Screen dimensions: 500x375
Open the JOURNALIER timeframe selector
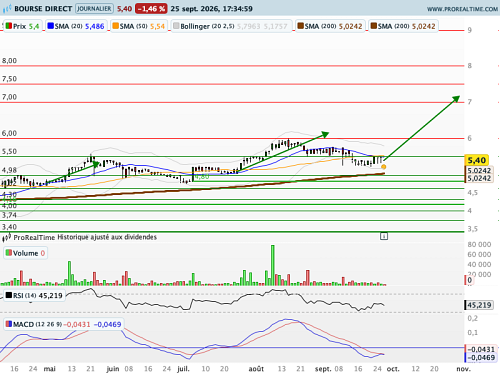point(94,9)
